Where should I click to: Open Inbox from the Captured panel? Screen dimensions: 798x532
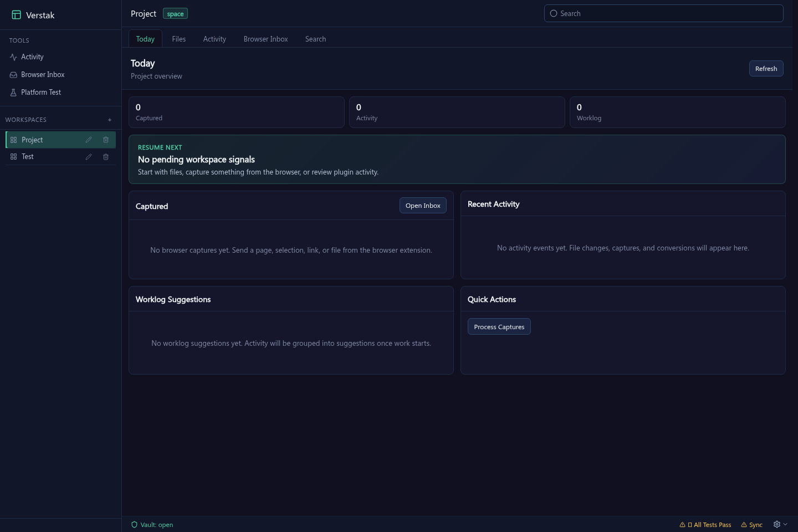coord(423,206)
